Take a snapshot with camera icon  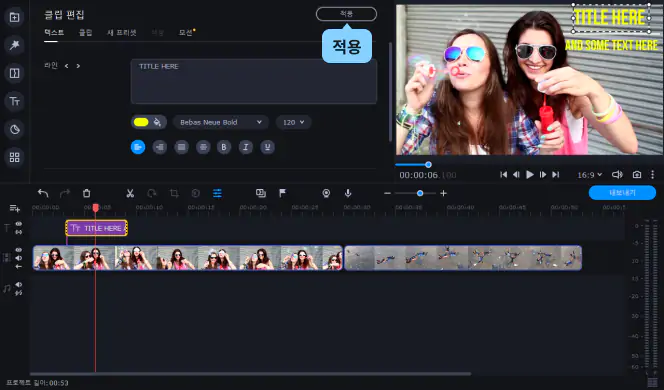coord(637,174)
